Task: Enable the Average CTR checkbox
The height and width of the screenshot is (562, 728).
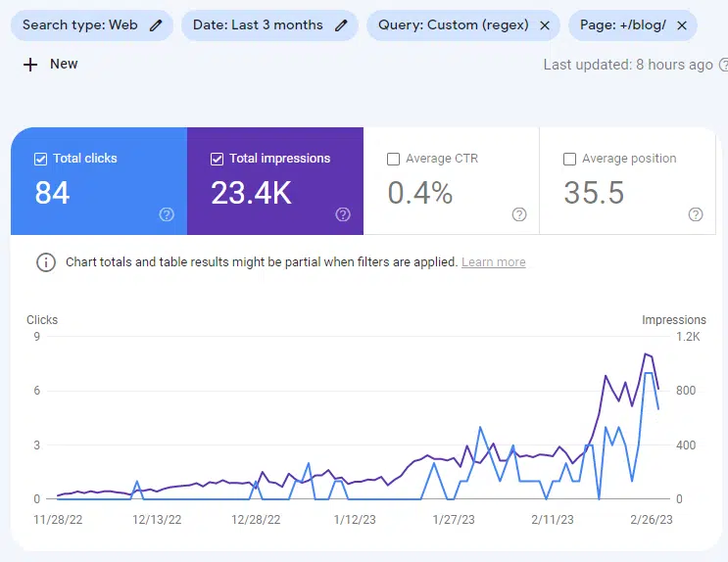Action: point(393,159)
